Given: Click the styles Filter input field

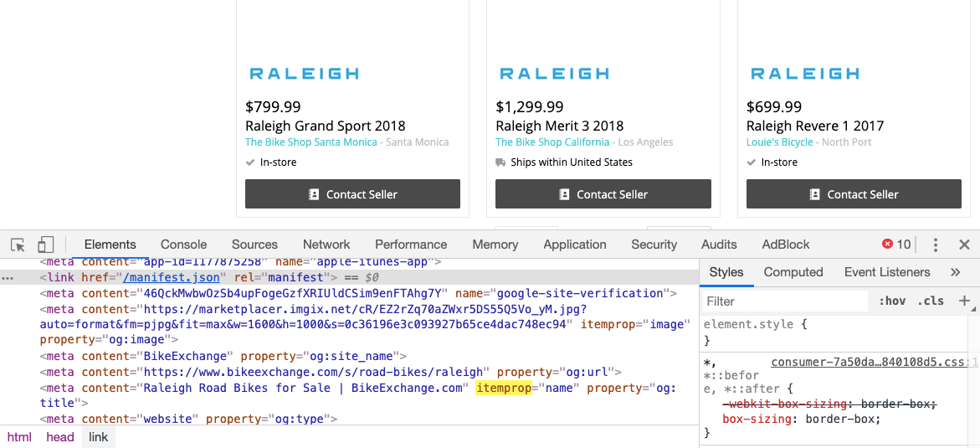Looking at the screenshot, I should (785, 301).
